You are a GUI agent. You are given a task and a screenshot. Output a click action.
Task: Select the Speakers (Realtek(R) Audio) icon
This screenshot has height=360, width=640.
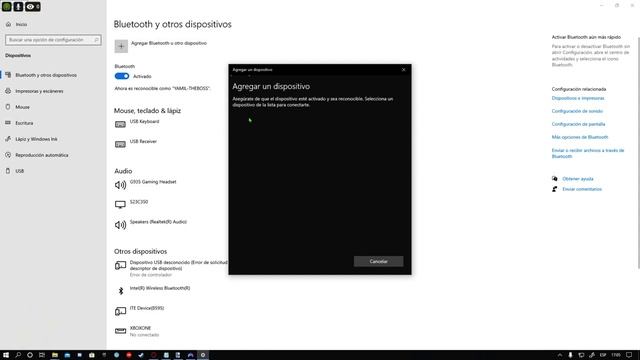coord(120,225)
